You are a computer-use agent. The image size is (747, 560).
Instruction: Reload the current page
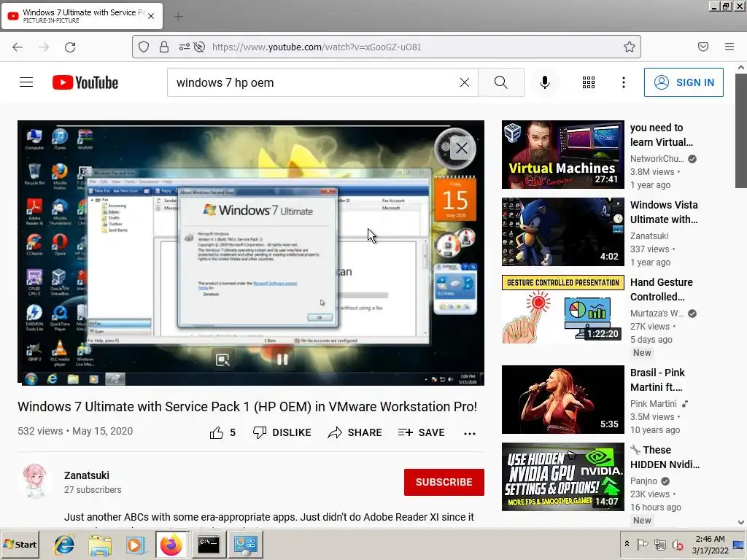[70, 47]
